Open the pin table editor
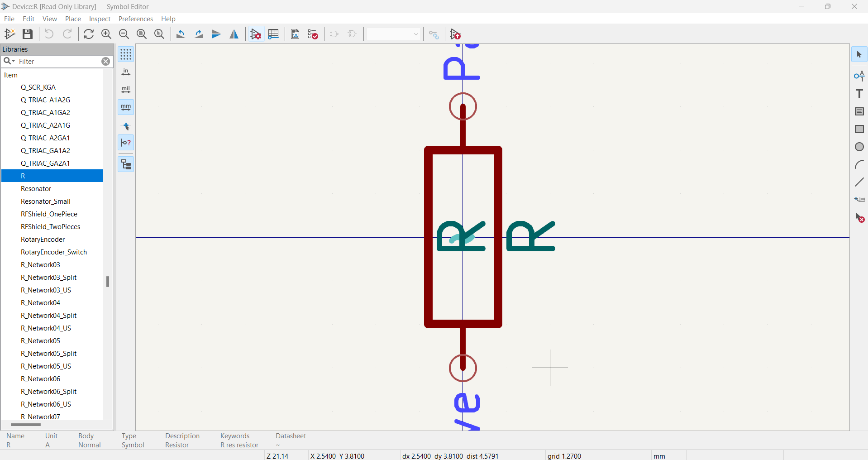The image size is (868, 460). [273, 34]
